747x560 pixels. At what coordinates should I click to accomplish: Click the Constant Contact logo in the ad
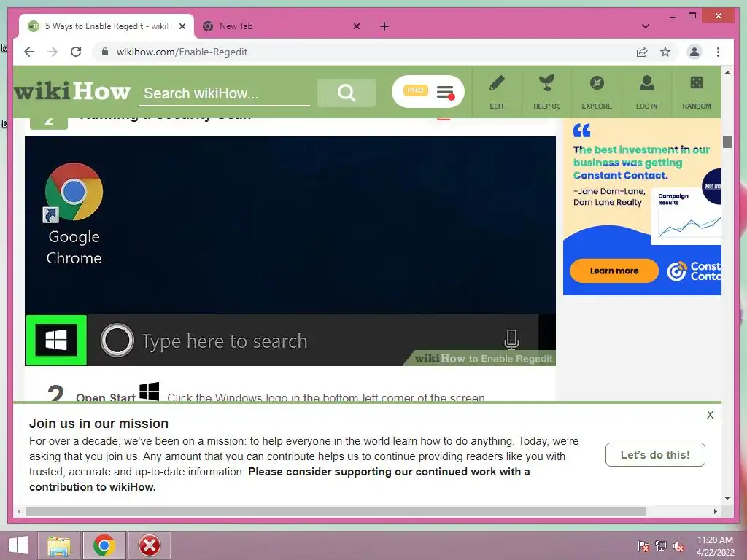(694, 271)
